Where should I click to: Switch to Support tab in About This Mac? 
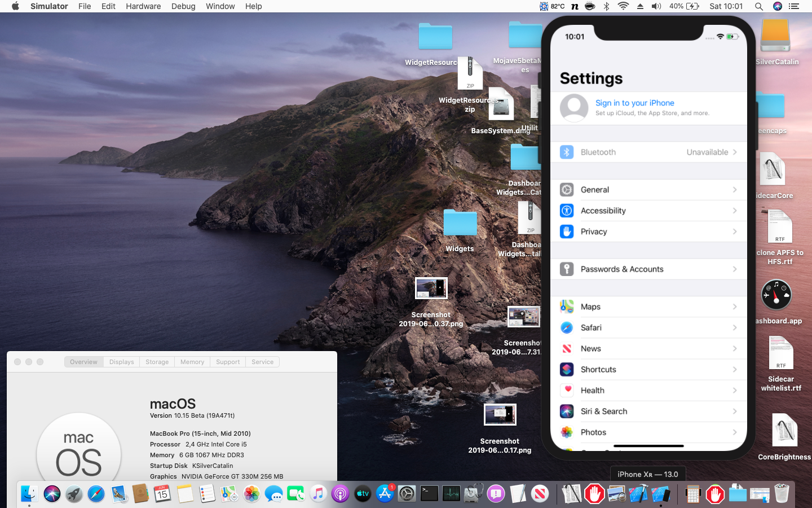(228, 362)
